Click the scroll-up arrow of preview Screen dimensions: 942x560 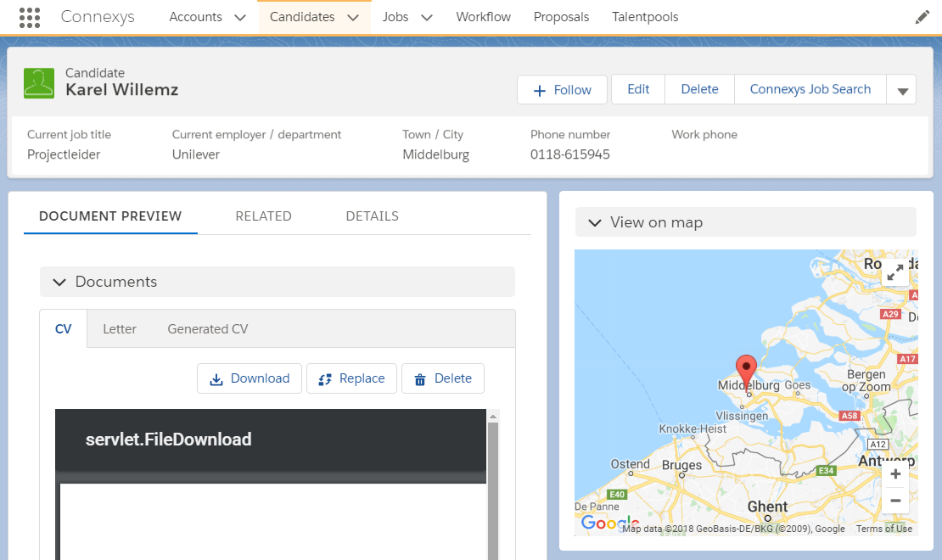click(x=492, y=416)
